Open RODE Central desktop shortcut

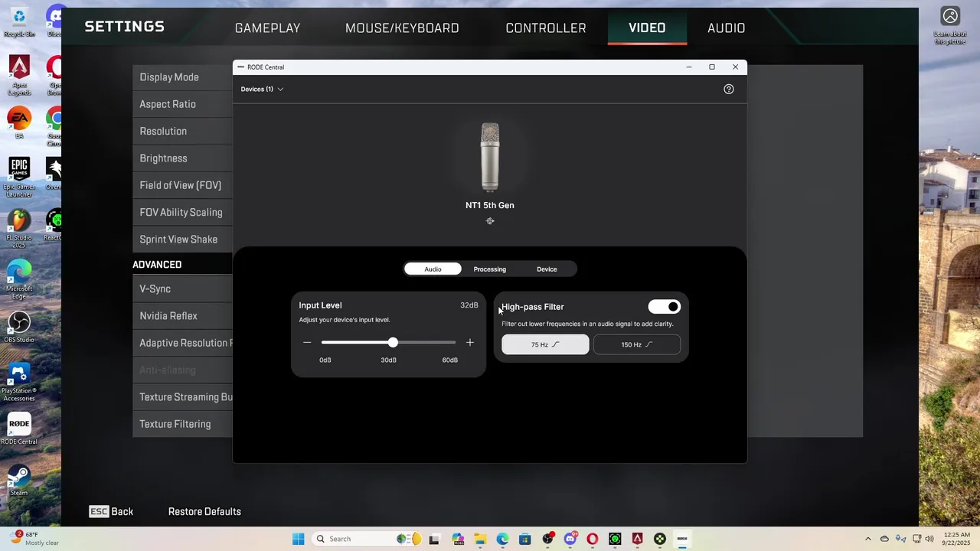[19, 429]
